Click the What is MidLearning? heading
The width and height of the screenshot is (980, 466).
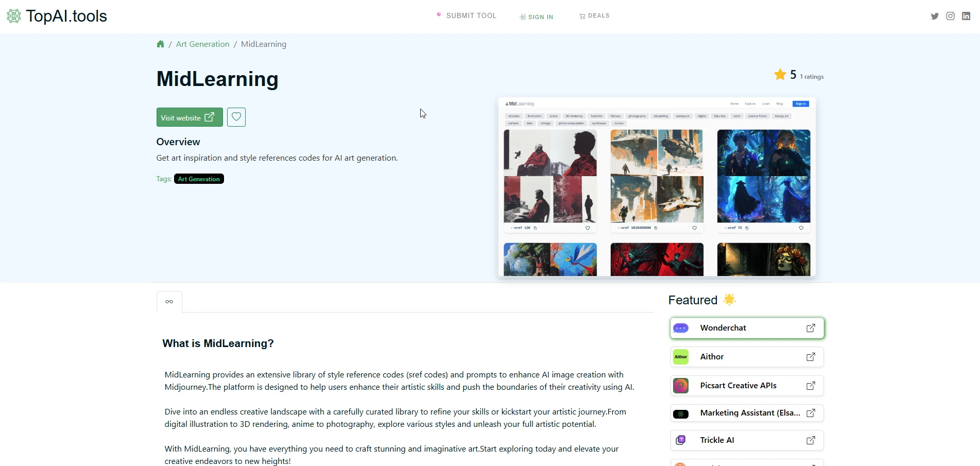click(218, 343)
